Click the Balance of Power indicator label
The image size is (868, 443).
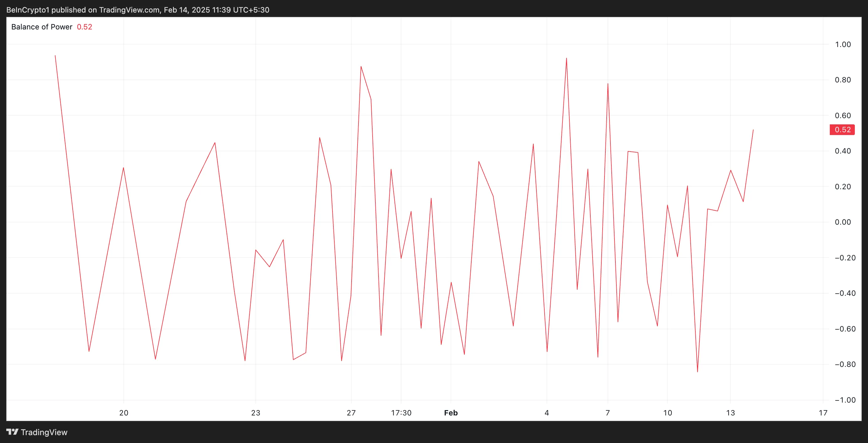pos(42,27)
